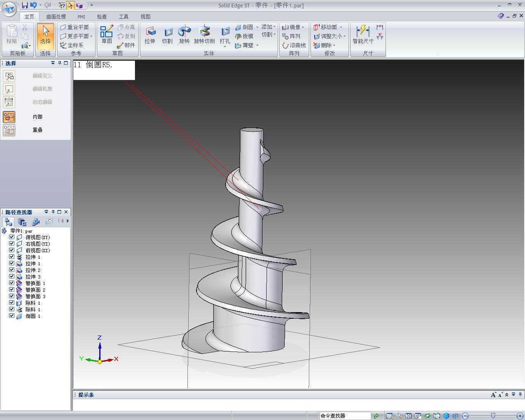525x420 pixels.
Task: Click the fit view icon in status bar
Action: point(409,416)
